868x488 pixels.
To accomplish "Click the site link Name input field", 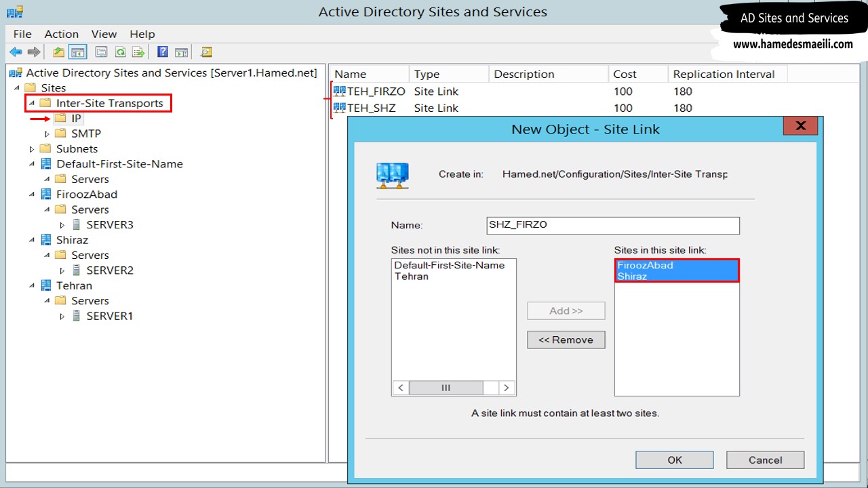I will point(613,225).
